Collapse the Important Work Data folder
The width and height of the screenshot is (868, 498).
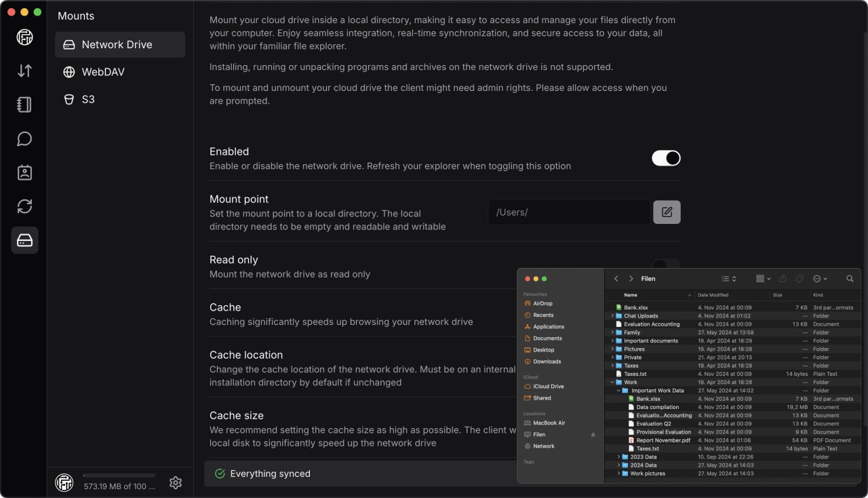(x=618, y=390)
